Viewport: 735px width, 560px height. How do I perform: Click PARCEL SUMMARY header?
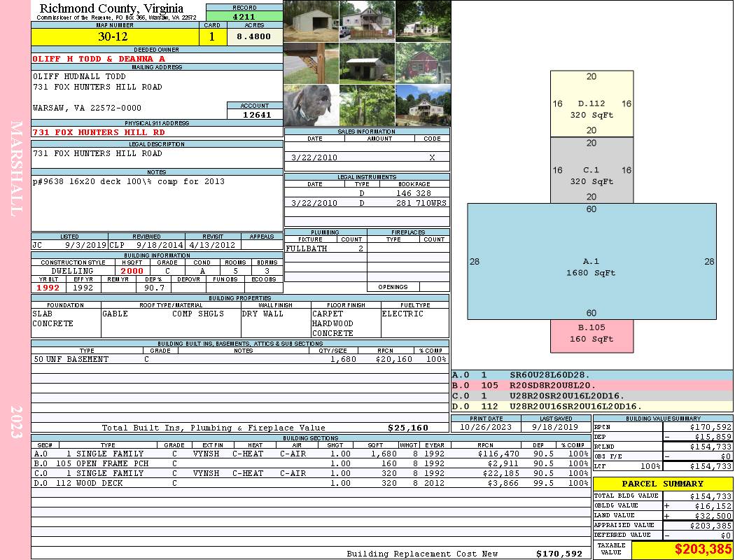[x=663, y=484]
